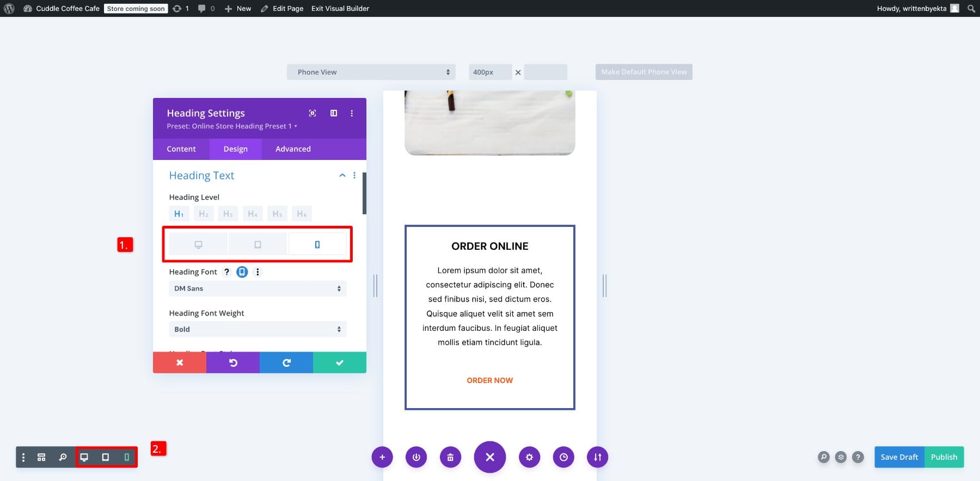Open the Divi layers icon
This screenshot has width=980, height=481.
click(841, 457)
